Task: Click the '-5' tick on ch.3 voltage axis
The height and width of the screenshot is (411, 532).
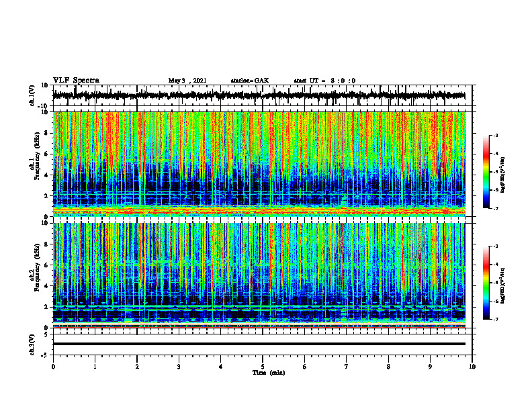Action: (44, 355)
